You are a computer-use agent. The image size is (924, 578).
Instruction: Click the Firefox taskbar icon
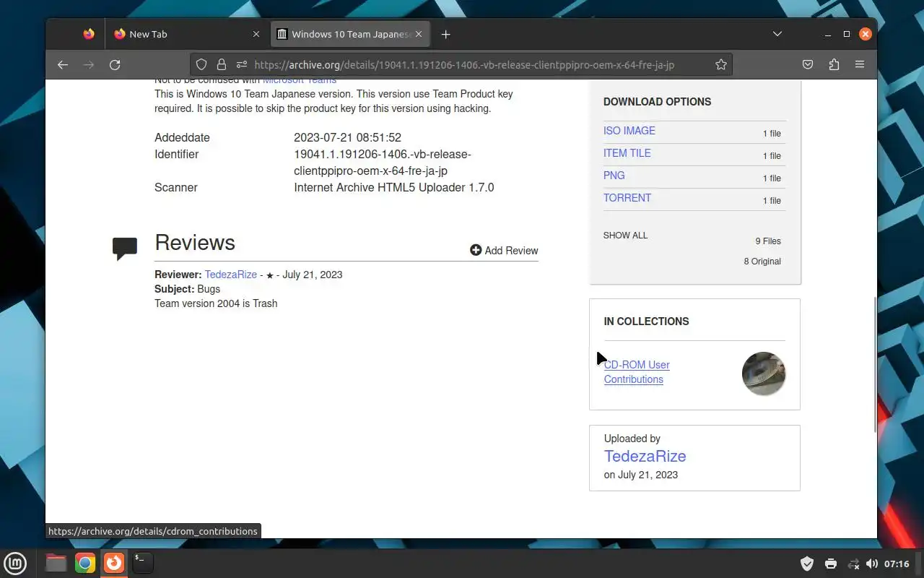[x=114, y=563]
